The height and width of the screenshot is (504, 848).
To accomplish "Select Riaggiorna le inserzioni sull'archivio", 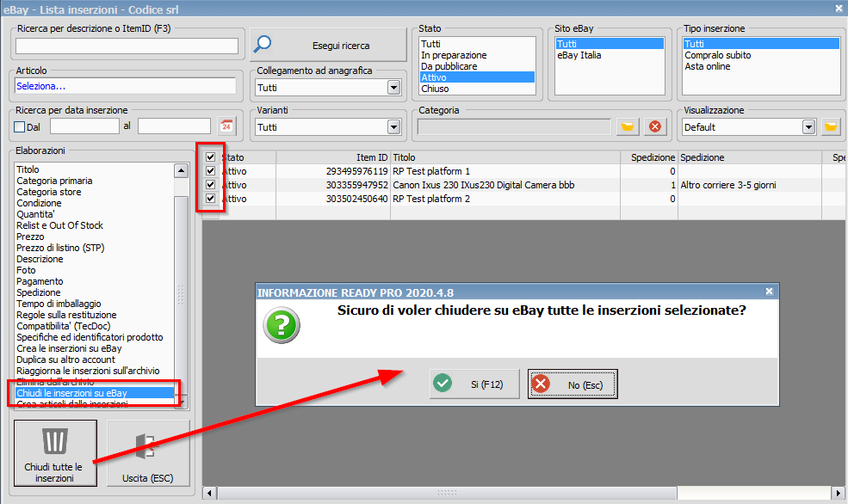I will click(x=94, y=371).
